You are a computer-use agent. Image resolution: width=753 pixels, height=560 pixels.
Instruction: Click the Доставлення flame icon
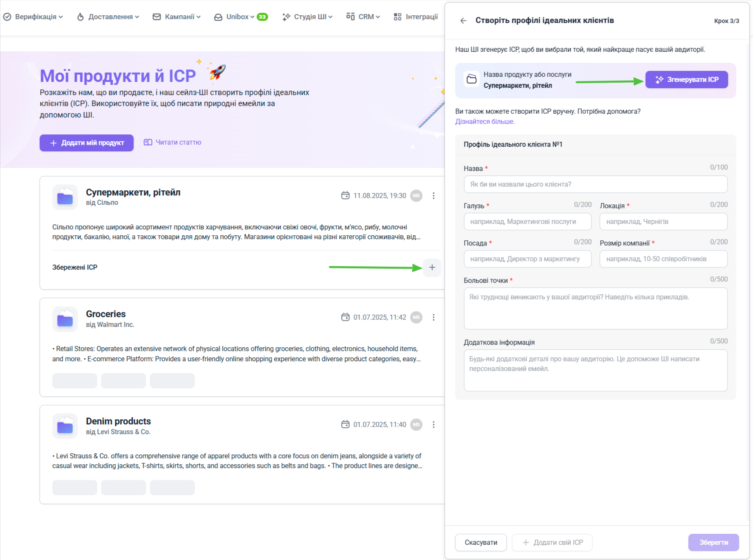[81, 17]
